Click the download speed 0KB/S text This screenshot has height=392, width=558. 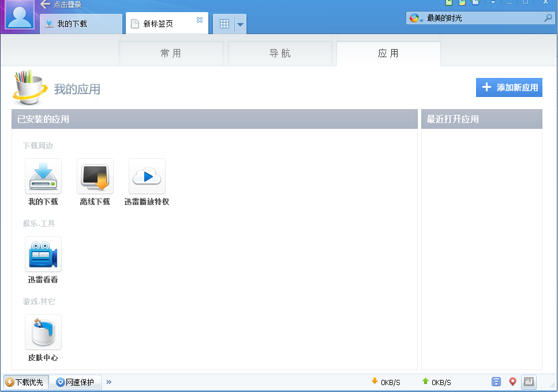click(x=391, y=382)
